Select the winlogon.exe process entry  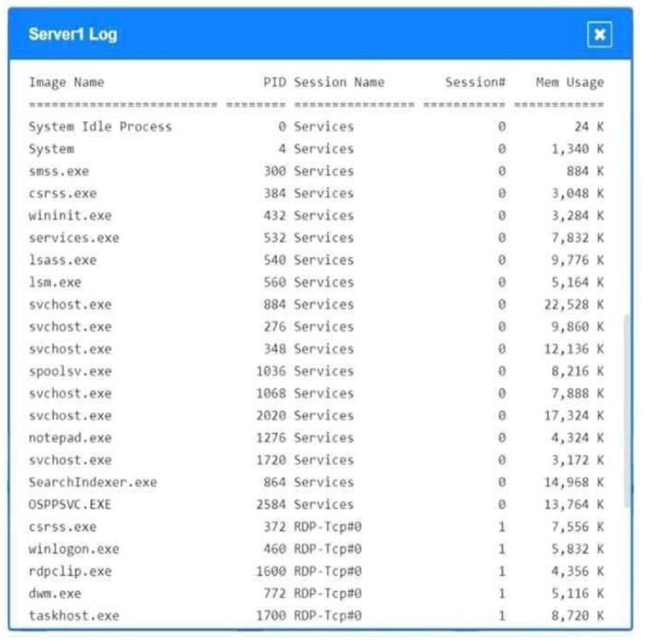pyautogui.click(x=73, y=548)
